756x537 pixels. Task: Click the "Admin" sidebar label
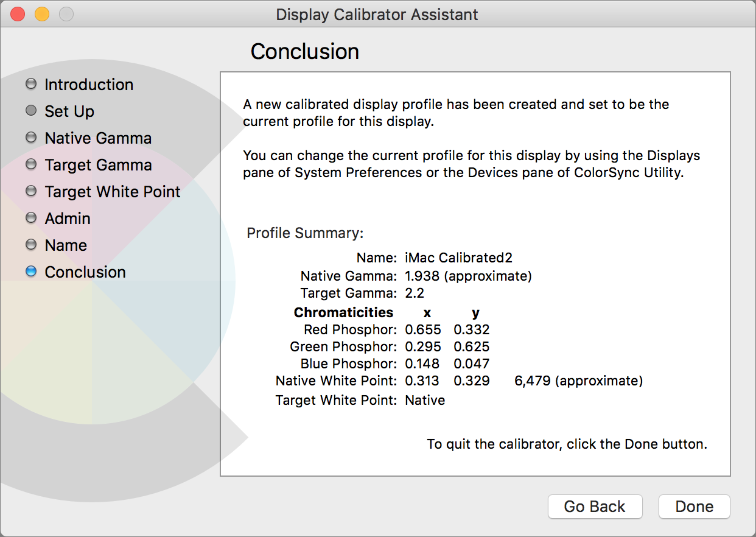click(x=68, y=219)
